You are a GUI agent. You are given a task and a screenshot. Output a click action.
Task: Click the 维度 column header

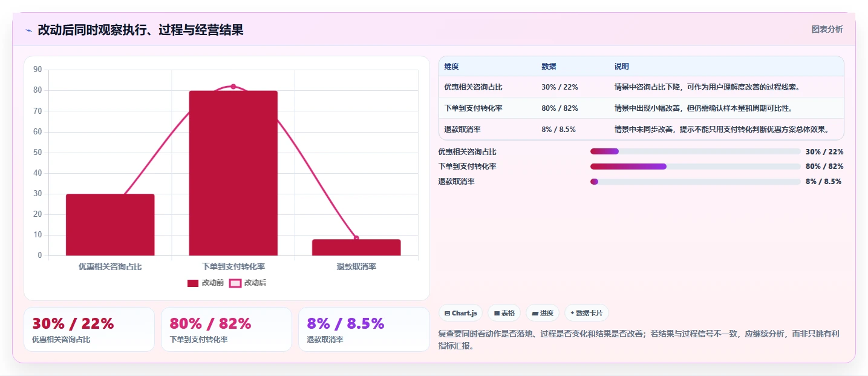coord(451,67)
